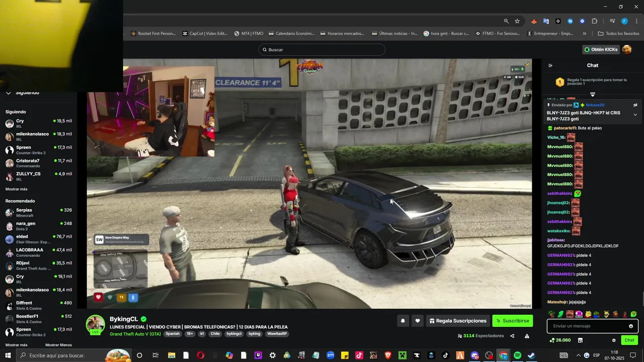Click the 26.060 channel points balance
The height and width of the screenshot is (362, 644).
click(560, 340)
